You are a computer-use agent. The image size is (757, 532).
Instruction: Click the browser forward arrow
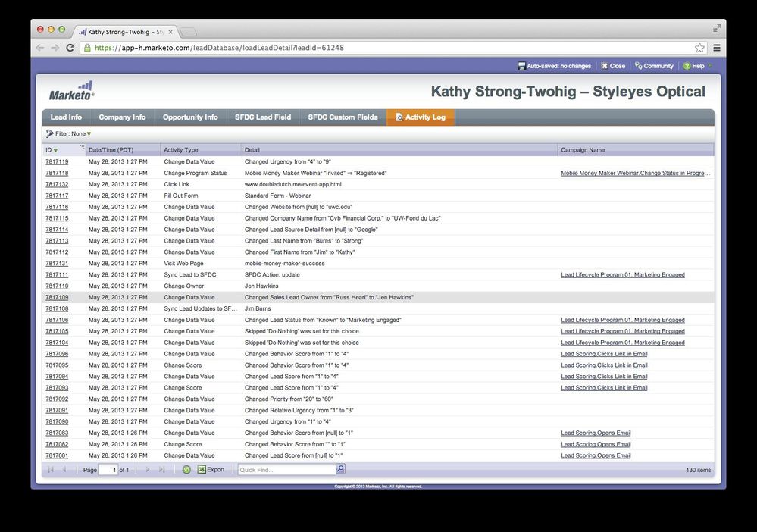coord(55,48)
